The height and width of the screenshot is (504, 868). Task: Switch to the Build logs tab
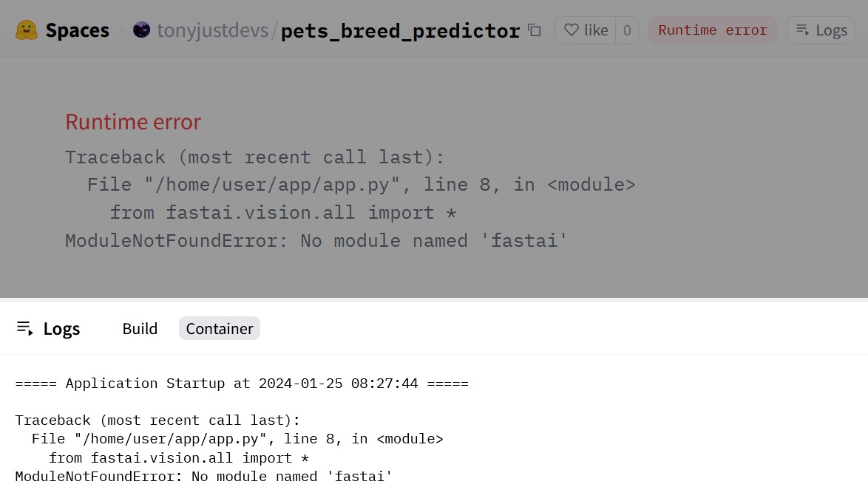140,328
